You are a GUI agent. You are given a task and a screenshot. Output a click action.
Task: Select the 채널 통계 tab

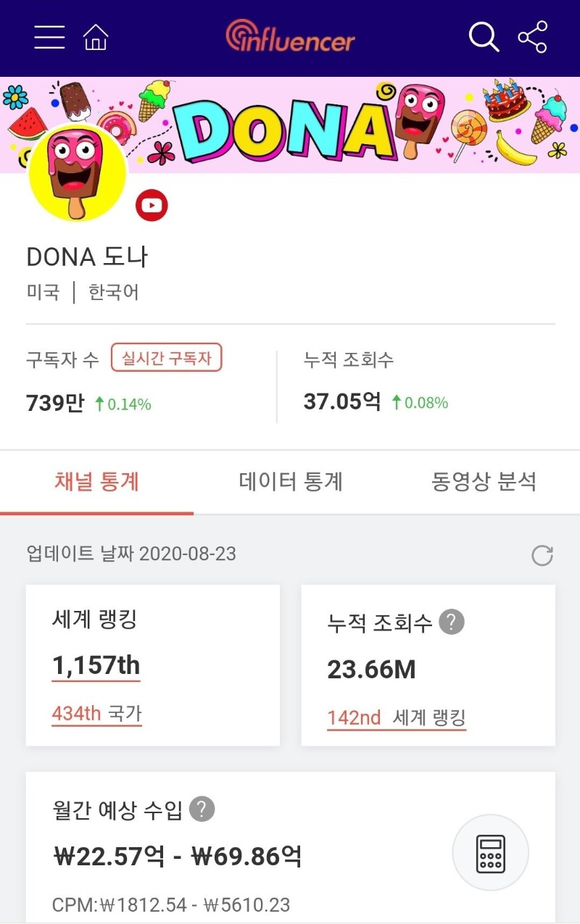tap(96, 482)
